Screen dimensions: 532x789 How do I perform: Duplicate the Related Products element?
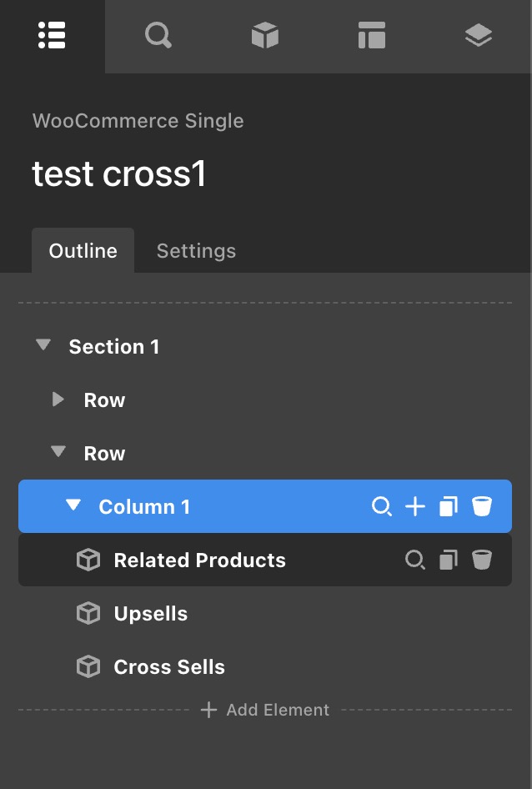[x=449, y=560]
